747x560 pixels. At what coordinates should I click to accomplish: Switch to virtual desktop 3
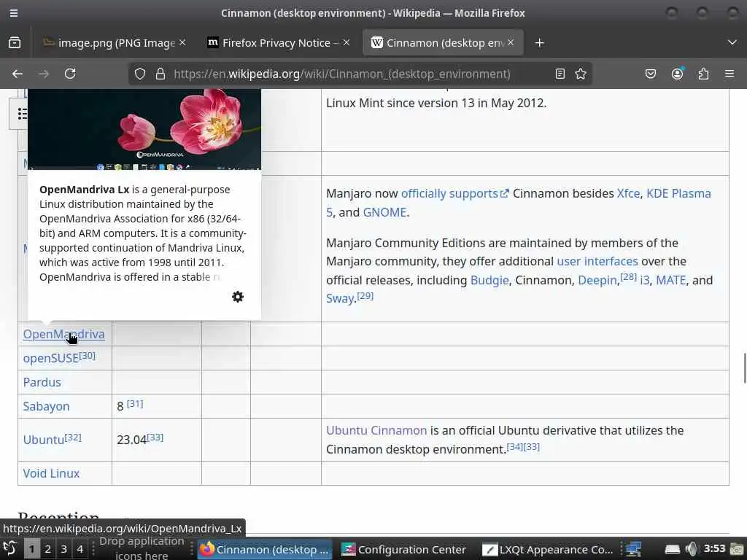tap(64, 549)
